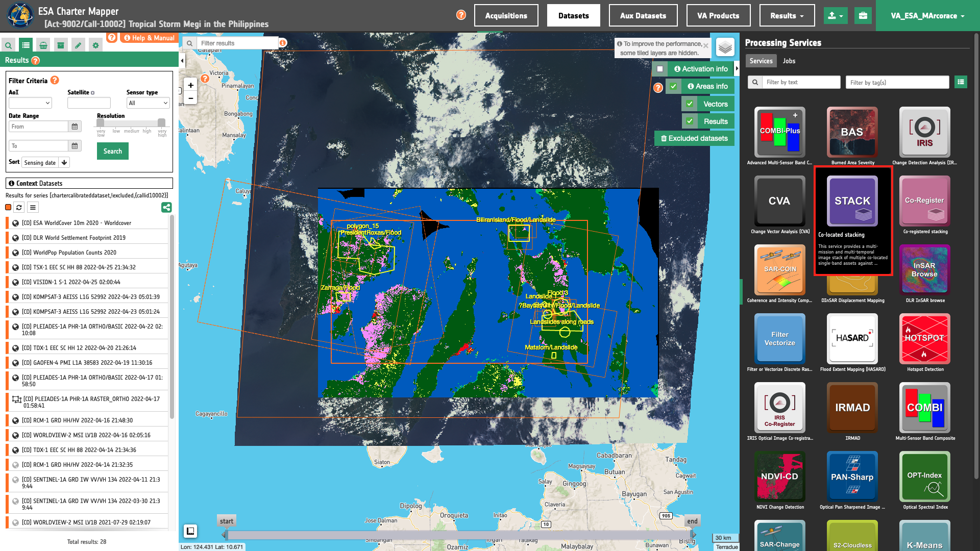Open the Excluded datasets button
Screen dimensions: 980x551
(x=694, y=138)
